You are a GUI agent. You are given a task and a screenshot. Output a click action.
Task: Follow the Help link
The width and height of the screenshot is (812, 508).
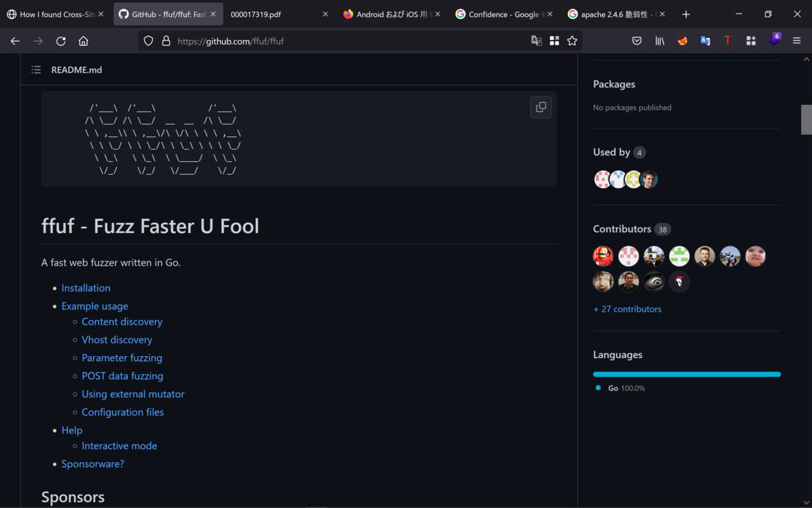pos(72,430)
